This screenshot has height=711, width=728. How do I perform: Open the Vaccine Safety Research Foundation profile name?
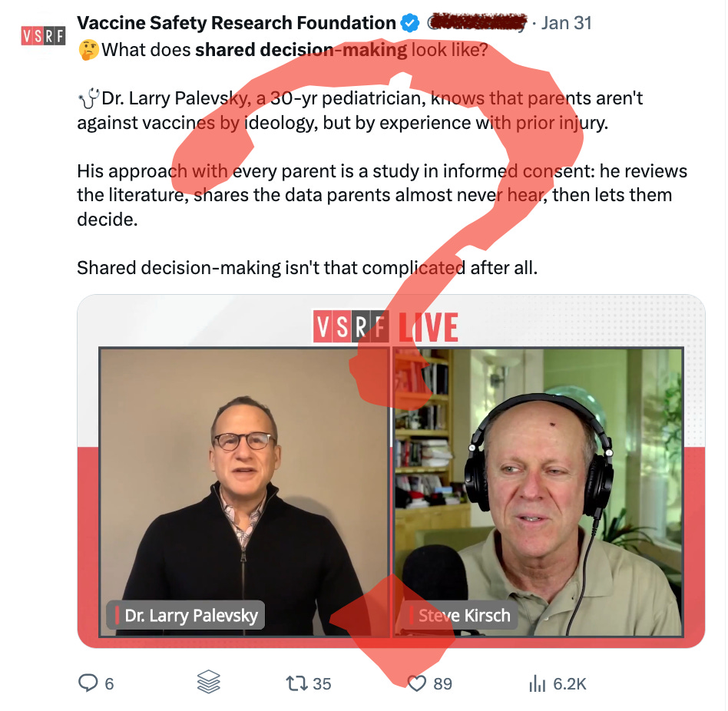[x=237, y=23]
